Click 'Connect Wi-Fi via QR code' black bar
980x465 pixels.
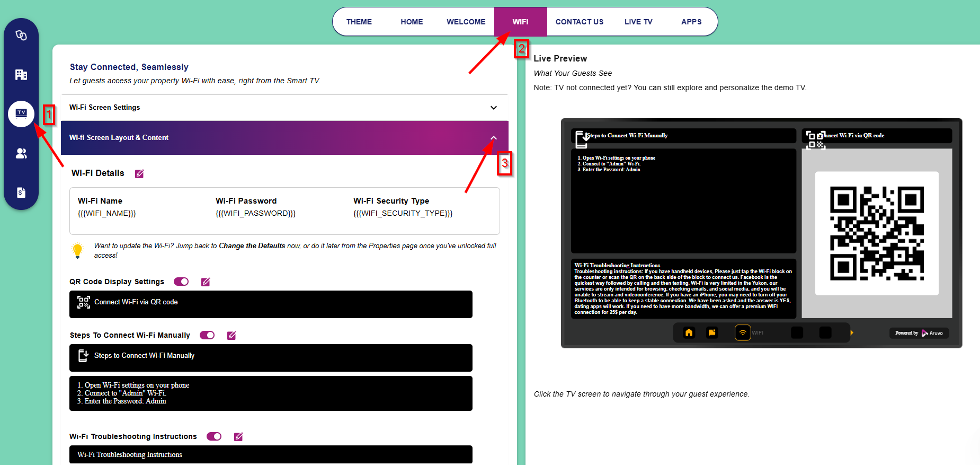click(271, 304)
